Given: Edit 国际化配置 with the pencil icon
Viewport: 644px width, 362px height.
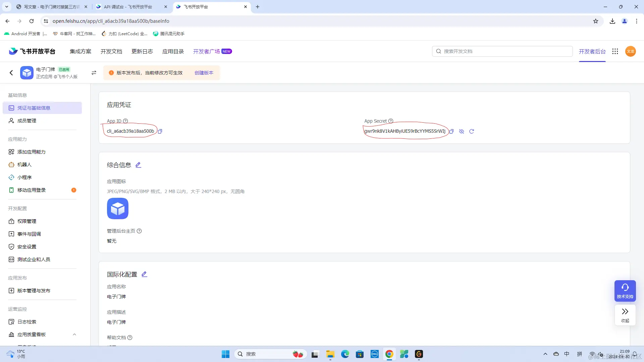Looking at the screenshot, I should (x=144, y=274).
